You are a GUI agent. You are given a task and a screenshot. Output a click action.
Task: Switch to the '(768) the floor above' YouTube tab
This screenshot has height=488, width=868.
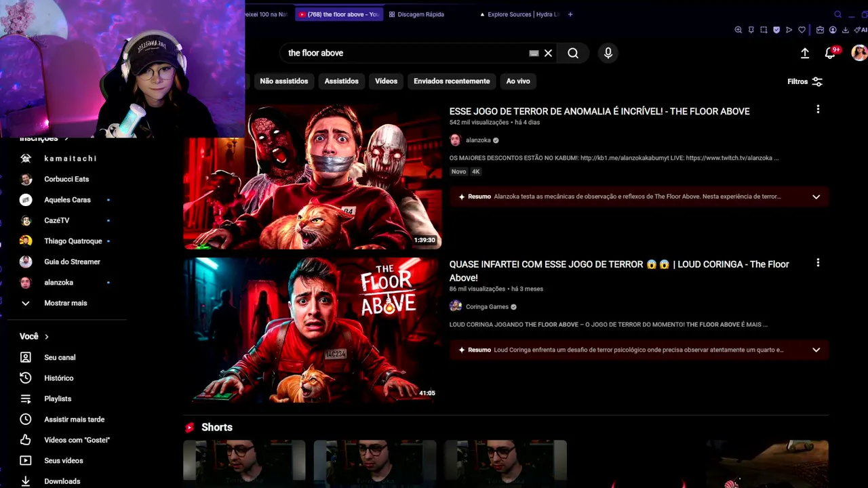pyautogui.click(x=339, y=14)
